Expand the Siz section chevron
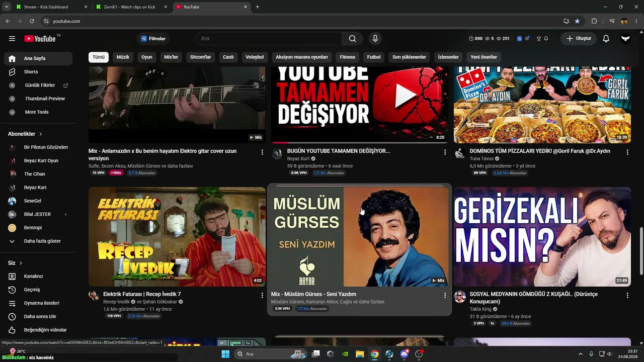 (21, 263)
